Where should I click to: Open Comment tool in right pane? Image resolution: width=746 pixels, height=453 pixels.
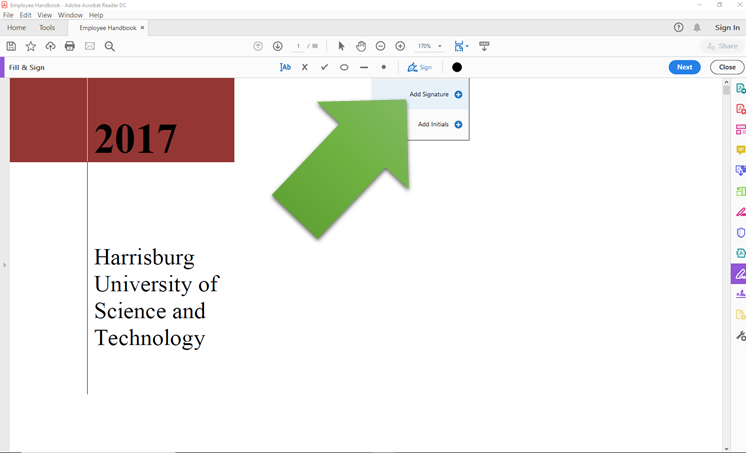[740, 150]
